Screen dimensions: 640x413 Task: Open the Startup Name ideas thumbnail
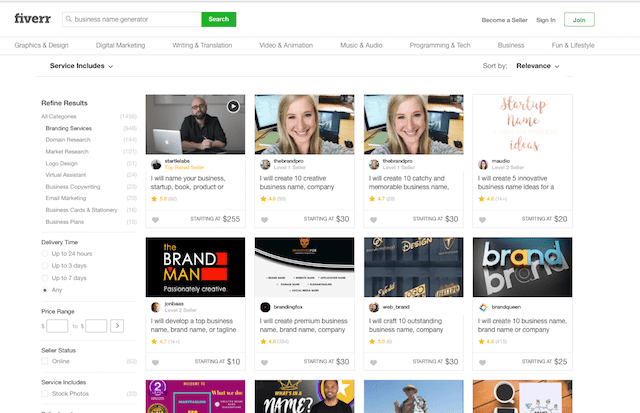pos(522,124)
